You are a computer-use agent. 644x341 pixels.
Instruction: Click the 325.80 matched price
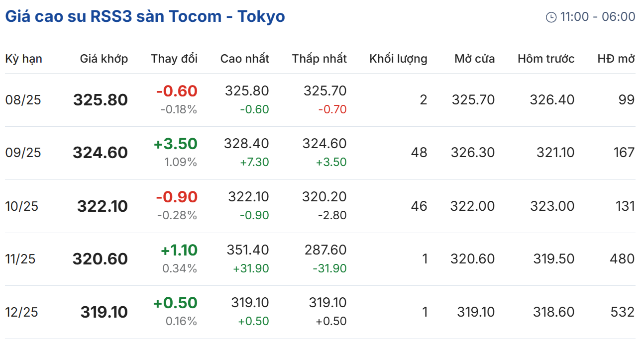tap(101, 100)
